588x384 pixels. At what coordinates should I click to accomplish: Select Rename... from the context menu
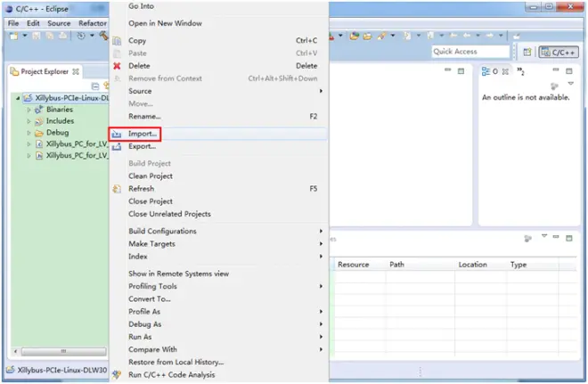click(219, 116)
